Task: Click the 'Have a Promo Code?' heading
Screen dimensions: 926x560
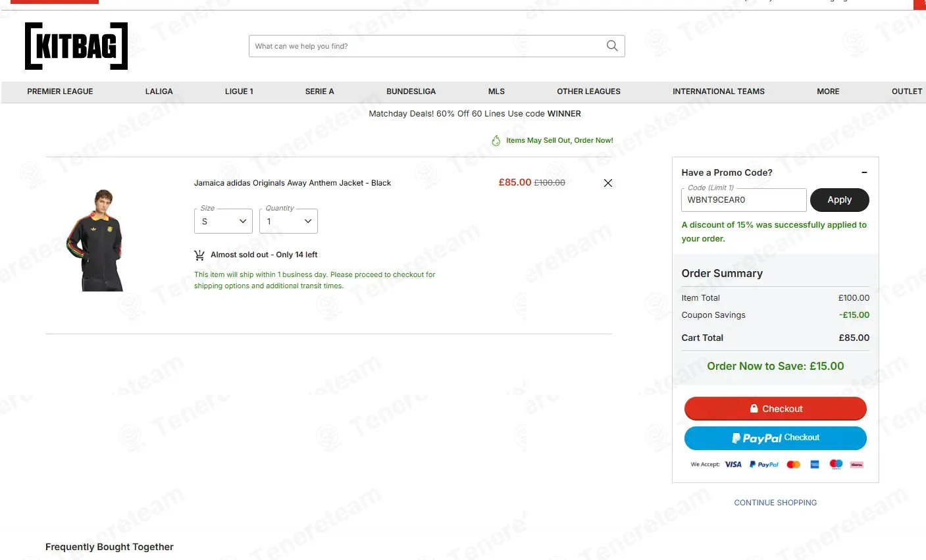Action: tap(727, 172)
